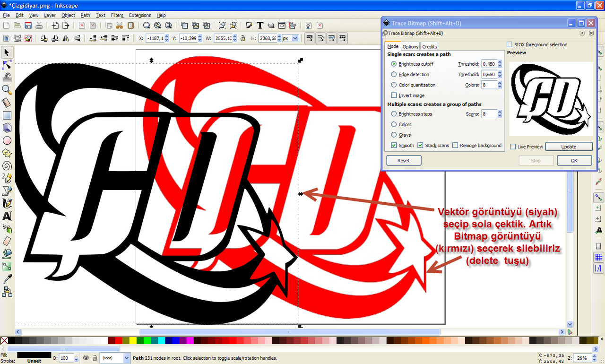Pick the yellow swatch in palette
The image size is (605, 364).
click(x=133, y=341)
